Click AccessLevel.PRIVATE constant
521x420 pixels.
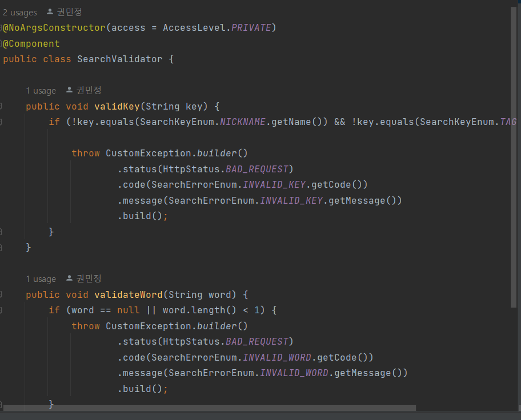pos(217,27)
